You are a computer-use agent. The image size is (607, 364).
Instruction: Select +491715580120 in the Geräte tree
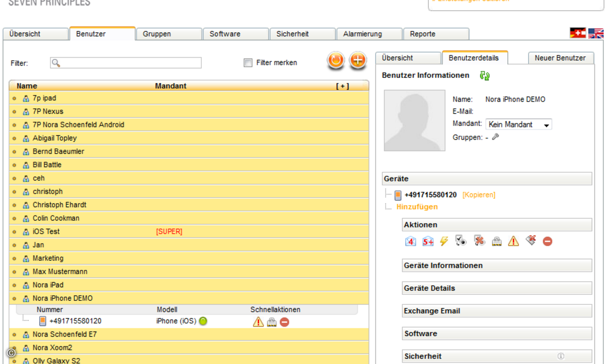click(x=430, y=195)
